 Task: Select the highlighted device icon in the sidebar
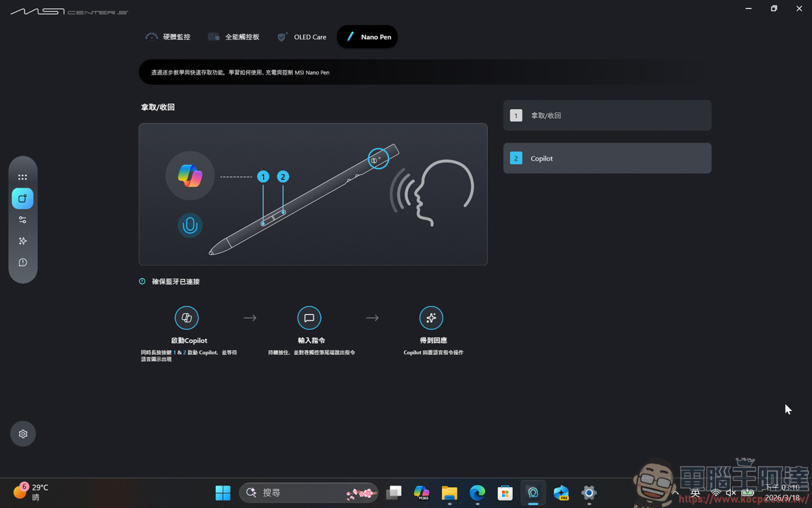click(x=23, y=198)
